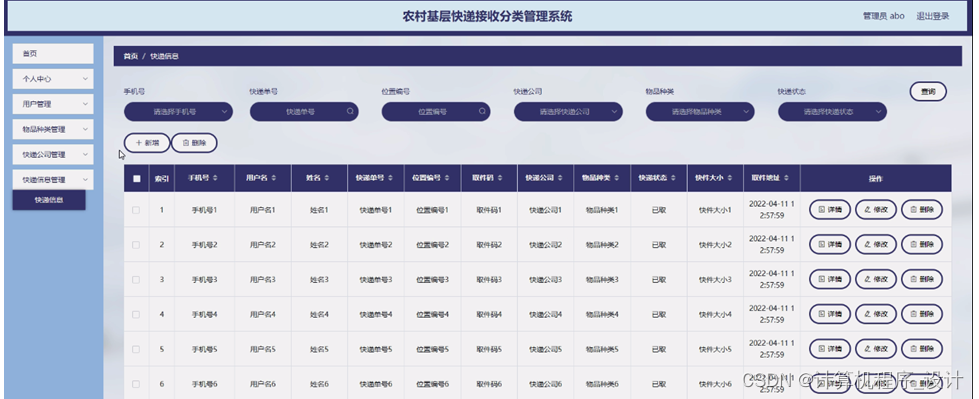979x399 pixels.
Task: Sort table by 快递公司 column arrows
Action: pos(559,178)
